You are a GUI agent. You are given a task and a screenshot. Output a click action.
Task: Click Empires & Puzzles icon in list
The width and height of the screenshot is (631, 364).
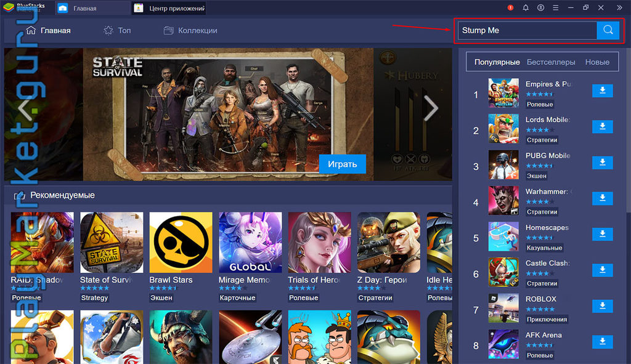pyautogui.click(x=503, y=93)
